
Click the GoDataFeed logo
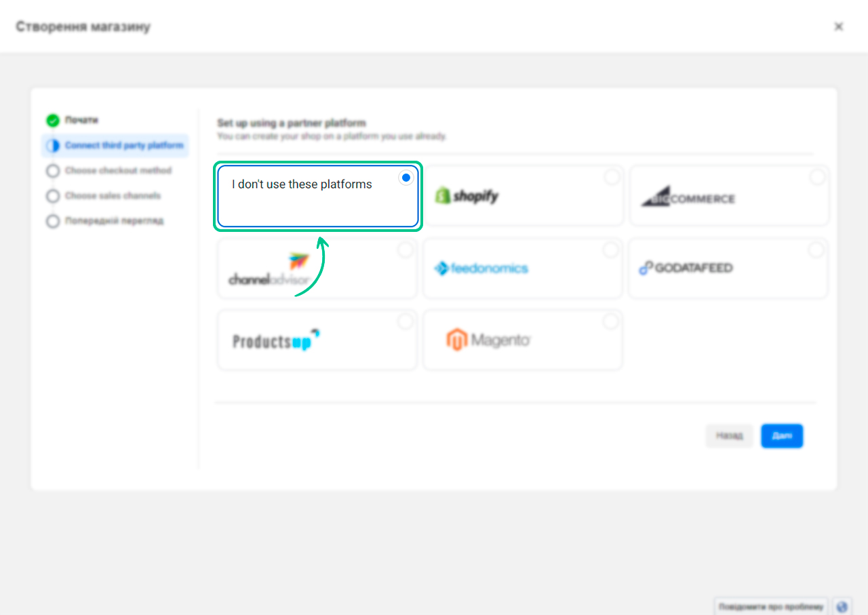[x=686, y=269]
